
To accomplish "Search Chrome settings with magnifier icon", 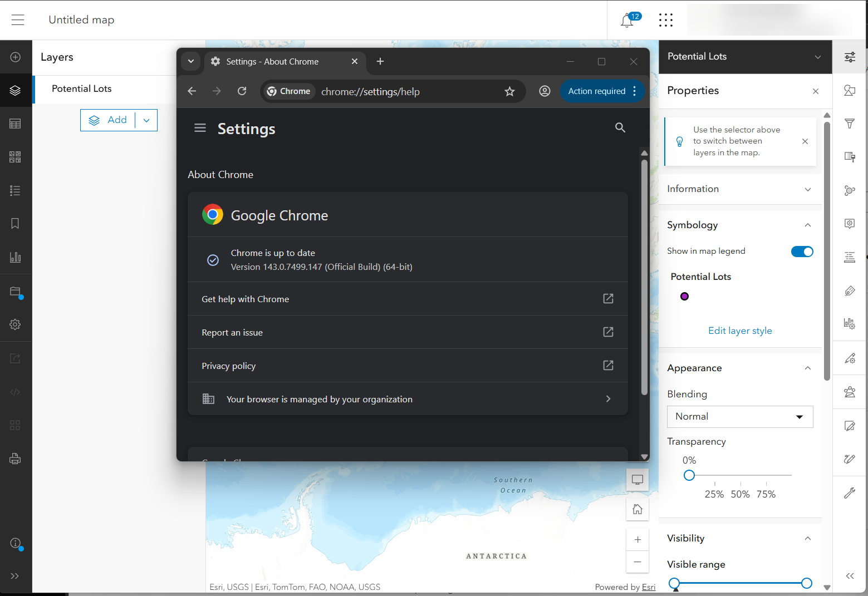I will [x=620, y=128].
